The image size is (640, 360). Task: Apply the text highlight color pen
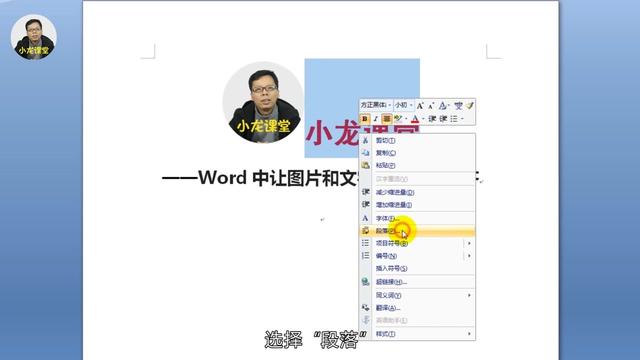coord(398,119)
